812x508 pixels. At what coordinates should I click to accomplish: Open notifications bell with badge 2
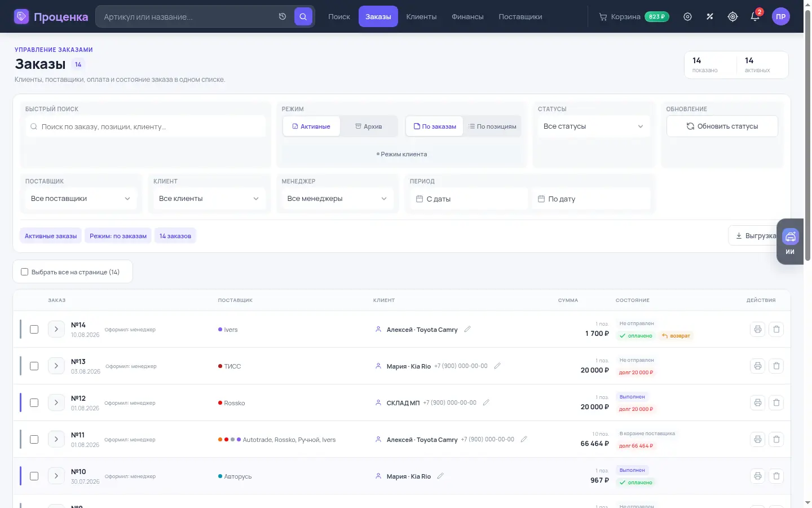(x=755, y=16)
